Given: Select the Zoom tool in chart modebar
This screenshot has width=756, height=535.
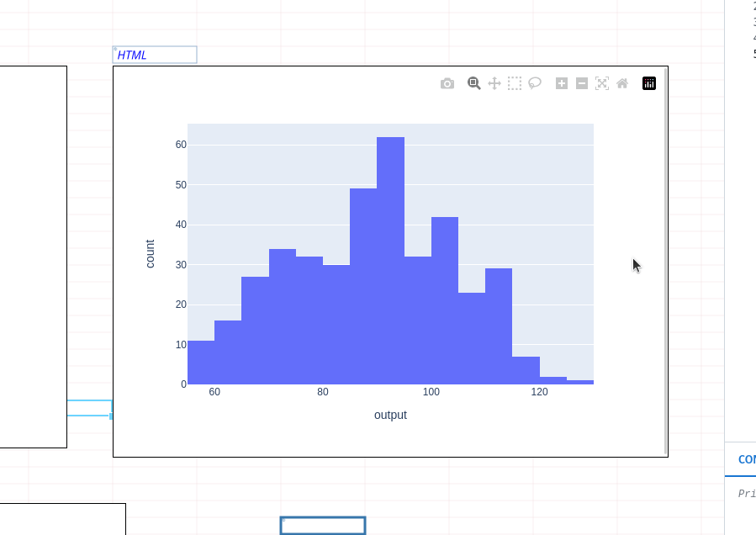Looking at the screenshot, I should pyautogui.click(x=474, y=83).
